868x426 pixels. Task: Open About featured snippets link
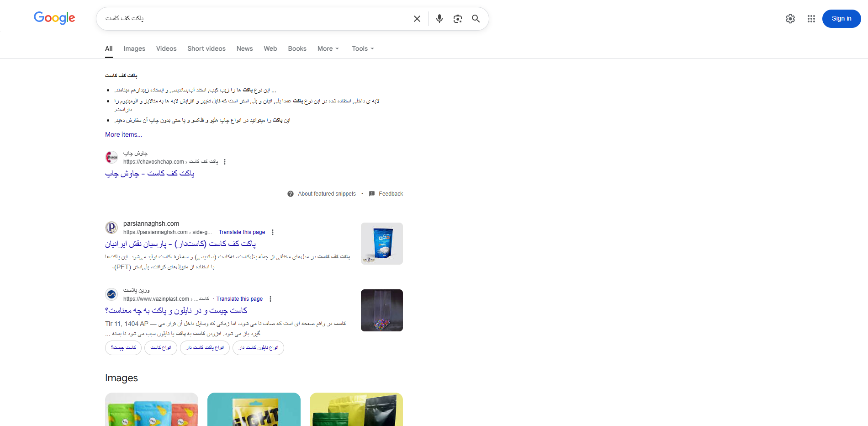327,194
